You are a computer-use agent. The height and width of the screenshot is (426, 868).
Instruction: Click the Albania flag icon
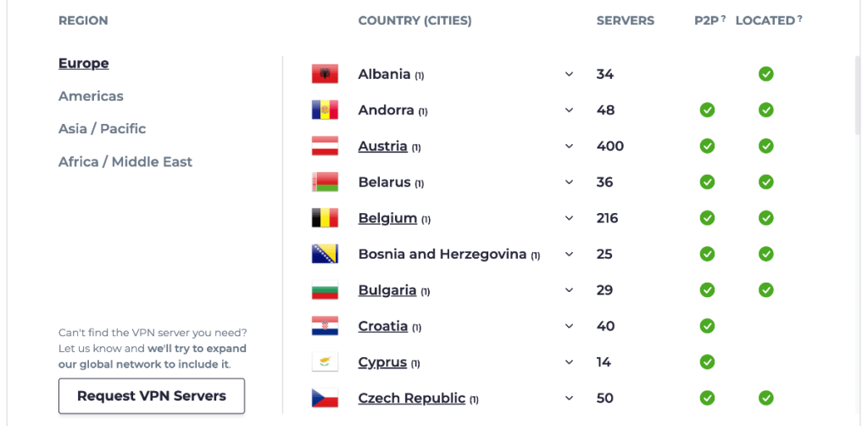tap(325, 74)
